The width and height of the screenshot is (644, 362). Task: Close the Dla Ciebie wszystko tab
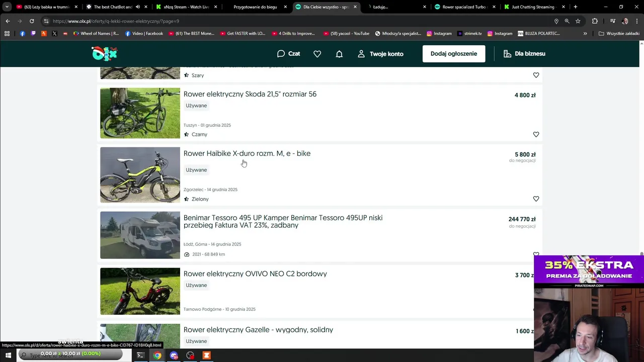pos(355,7)
